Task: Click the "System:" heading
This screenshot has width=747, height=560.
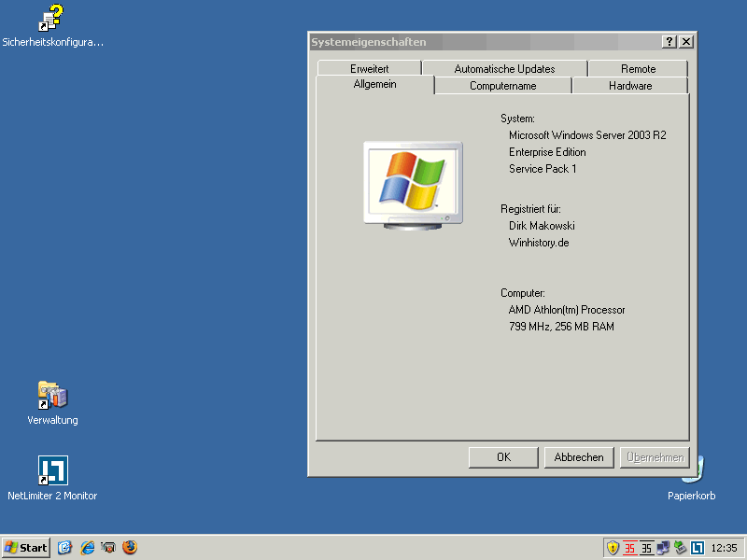Action: [x=517, y=119]
